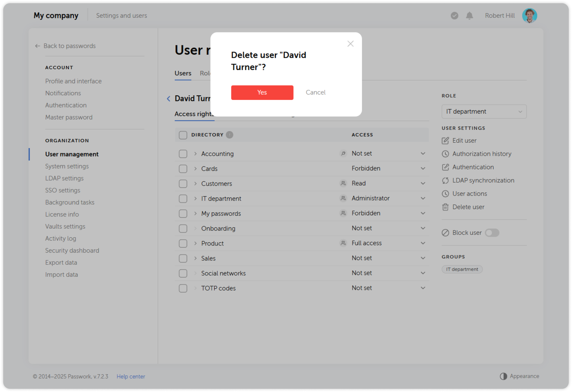
Task: Open the IT department role dropdown
Action: [x=484, y=111]
